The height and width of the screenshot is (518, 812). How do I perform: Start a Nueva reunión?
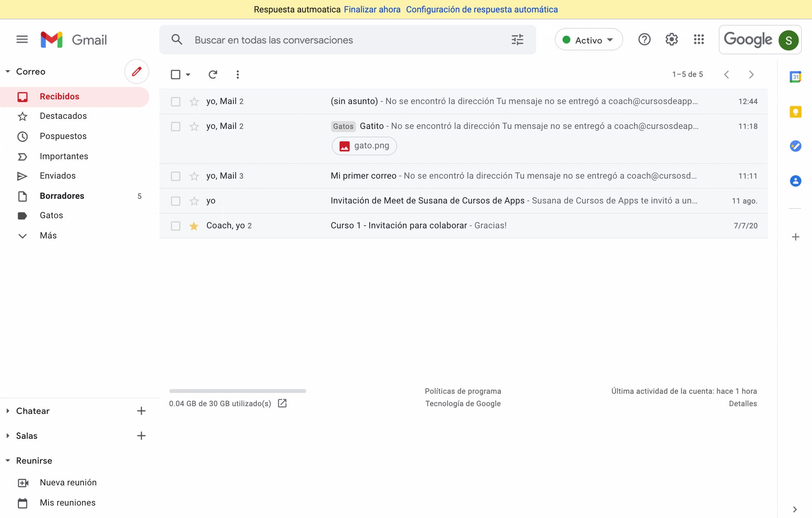click(68, 483)
